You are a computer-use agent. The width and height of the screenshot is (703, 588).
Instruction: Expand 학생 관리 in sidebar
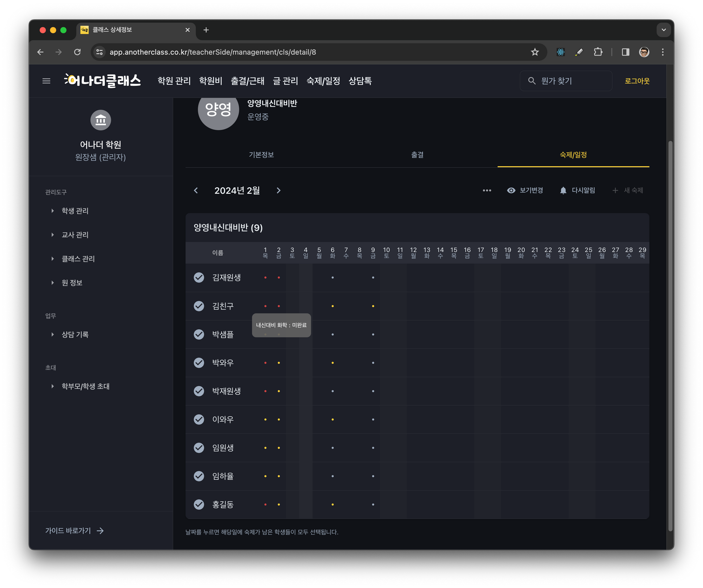pyautogui.click(x=70, y=211)
